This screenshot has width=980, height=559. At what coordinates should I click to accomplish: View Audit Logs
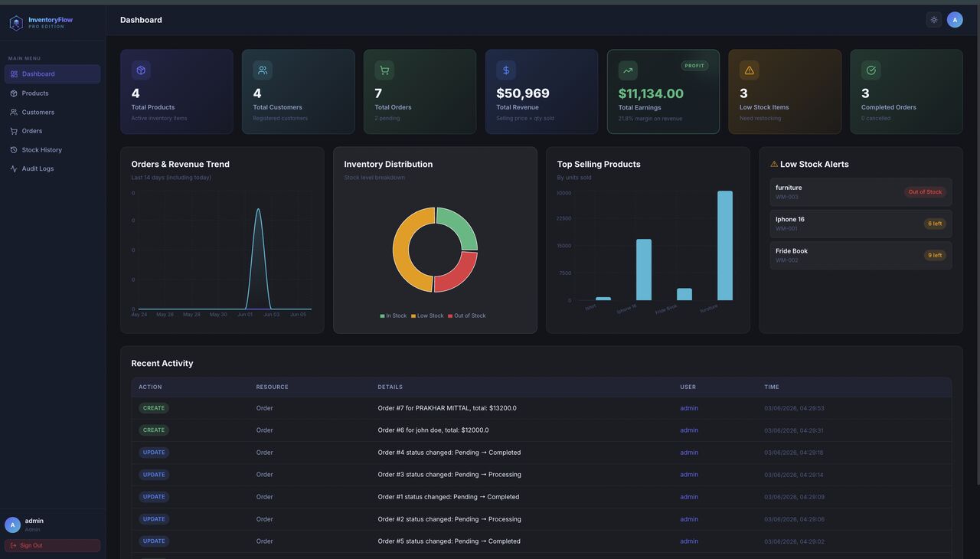point(52,168)
